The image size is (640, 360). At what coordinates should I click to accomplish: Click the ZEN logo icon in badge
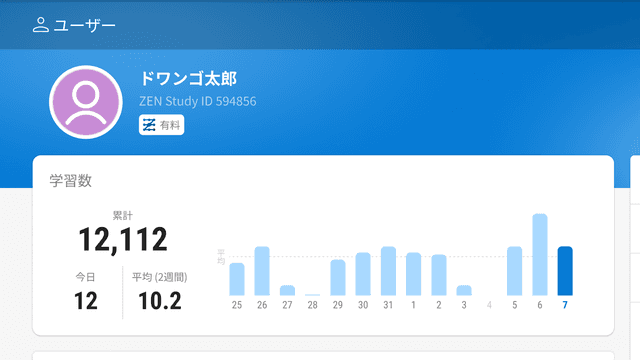point(149,125)
